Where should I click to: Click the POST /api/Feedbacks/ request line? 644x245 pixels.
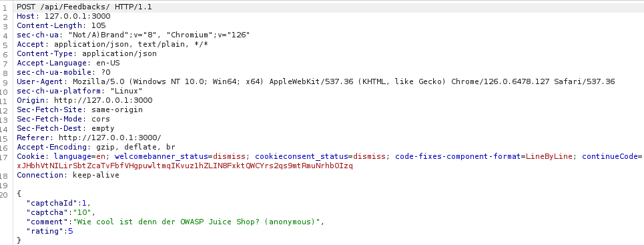pyautogui.click(x=85, y=7)
